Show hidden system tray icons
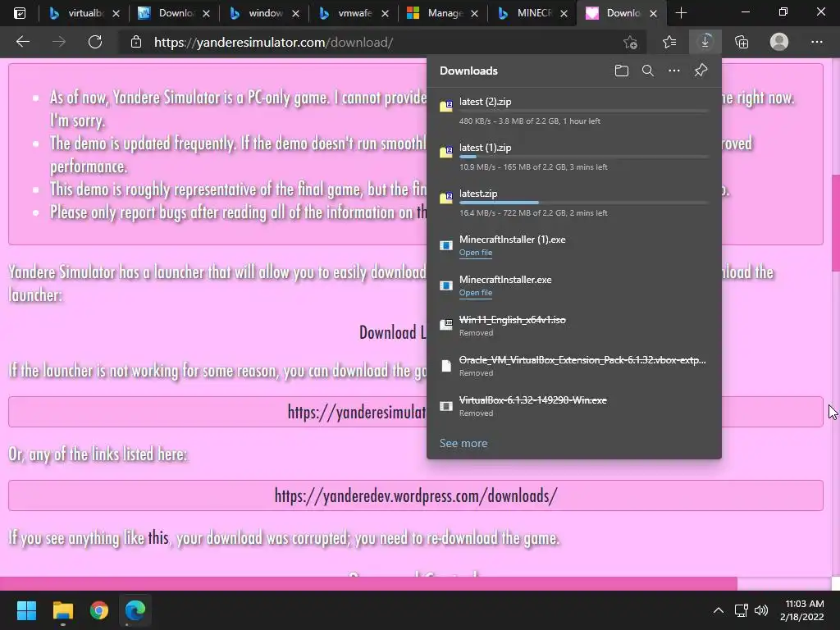 point(719,610)
